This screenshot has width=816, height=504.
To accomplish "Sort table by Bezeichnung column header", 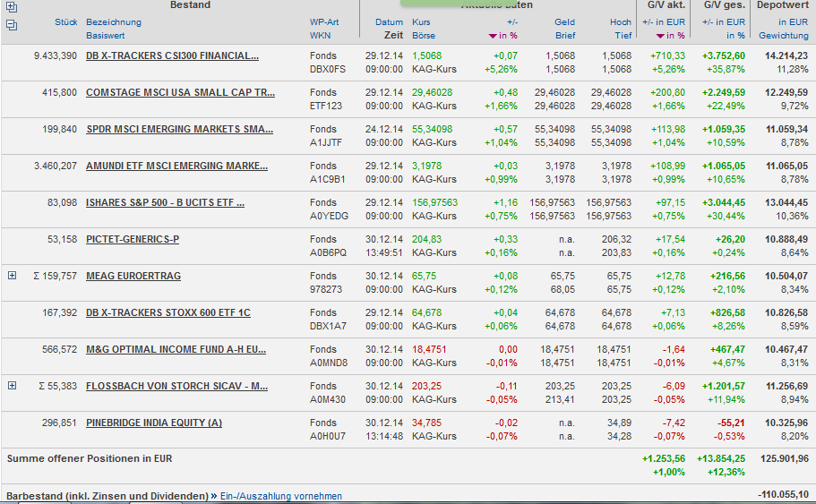I will [x=114, y=21].
